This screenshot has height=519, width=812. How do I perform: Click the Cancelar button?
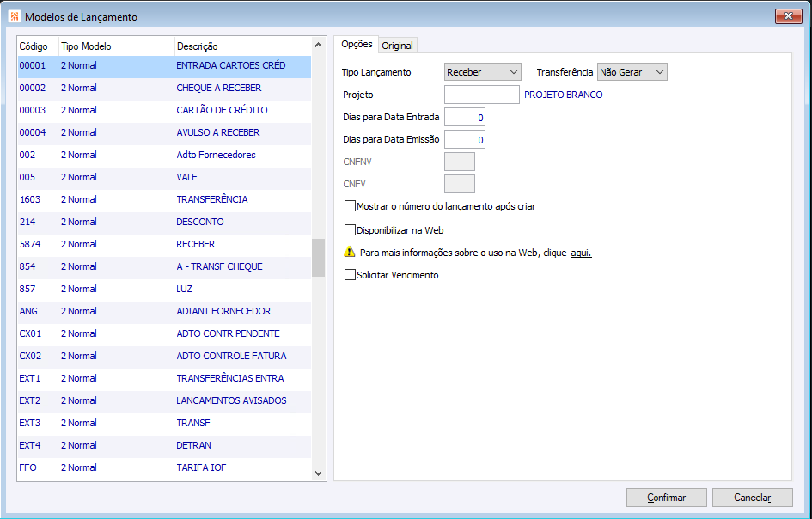point(753,498)
